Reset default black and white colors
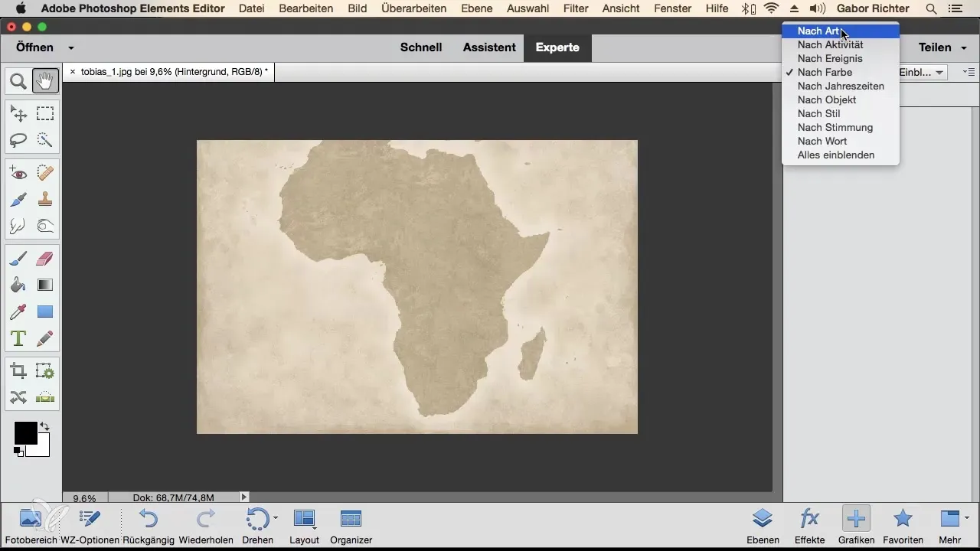Image resolution: width=980 pixels, height=551 pixels. [18, 451]
